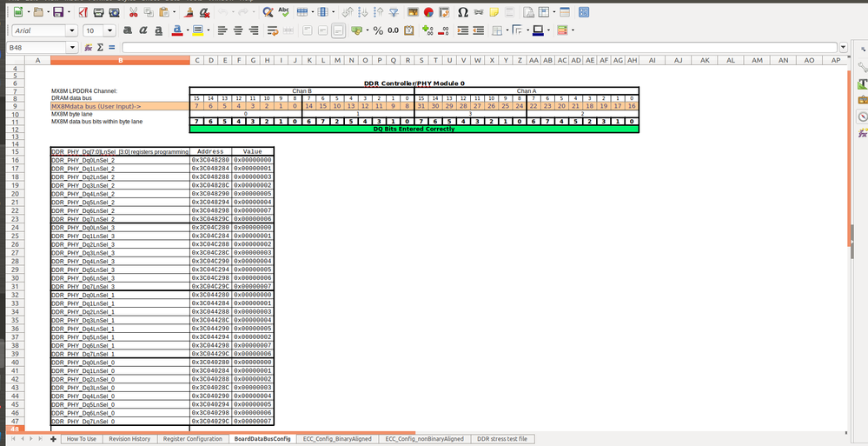The width and height of the screenshot is (868, 446).
Task: Click the Sum sigma icon
Action: coord(100,48)
